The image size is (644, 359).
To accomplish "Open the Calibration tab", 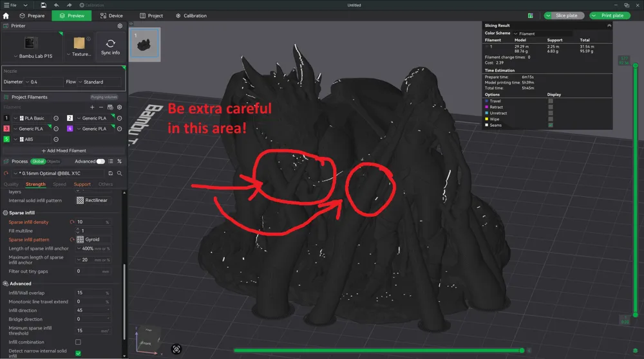I will point(191,15).
